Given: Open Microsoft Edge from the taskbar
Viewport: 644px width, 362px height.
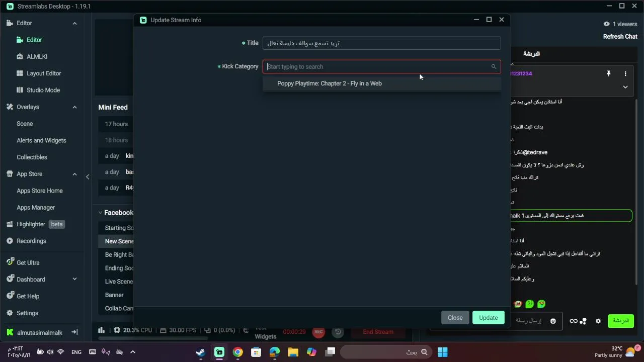Looking at the screenshot, I should [274, 352].
